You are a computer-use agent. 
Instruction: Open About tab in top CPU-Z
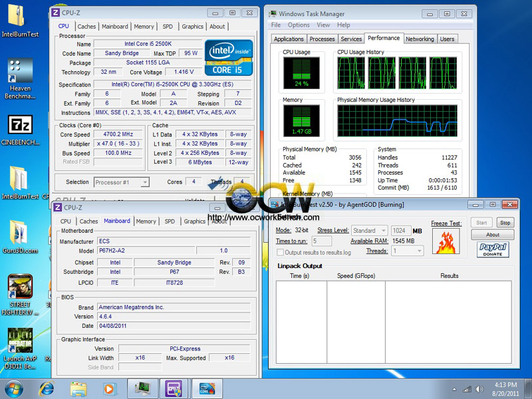tap(217, 27)
